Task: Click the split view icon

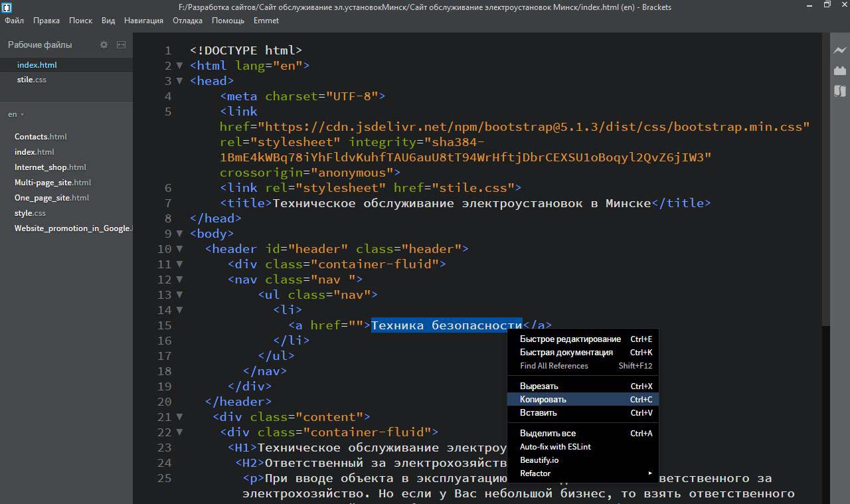Action: click(121, 44)
